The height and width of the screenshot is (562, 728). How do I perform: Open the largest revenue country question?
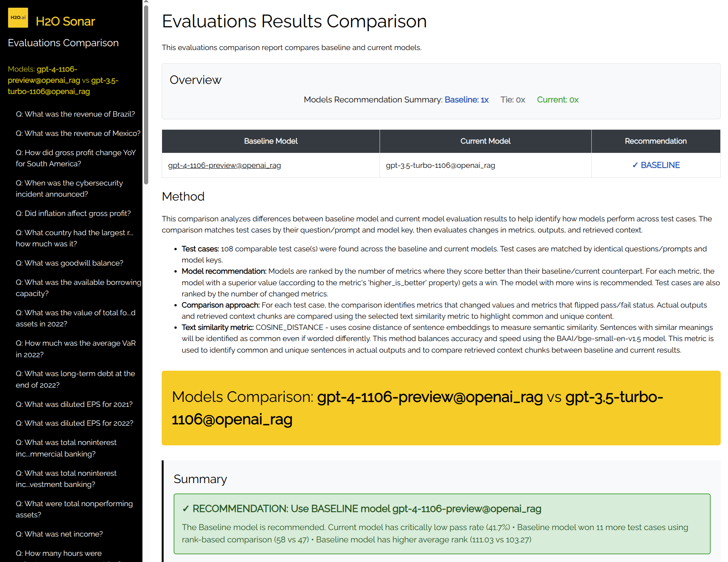point(75,238)
